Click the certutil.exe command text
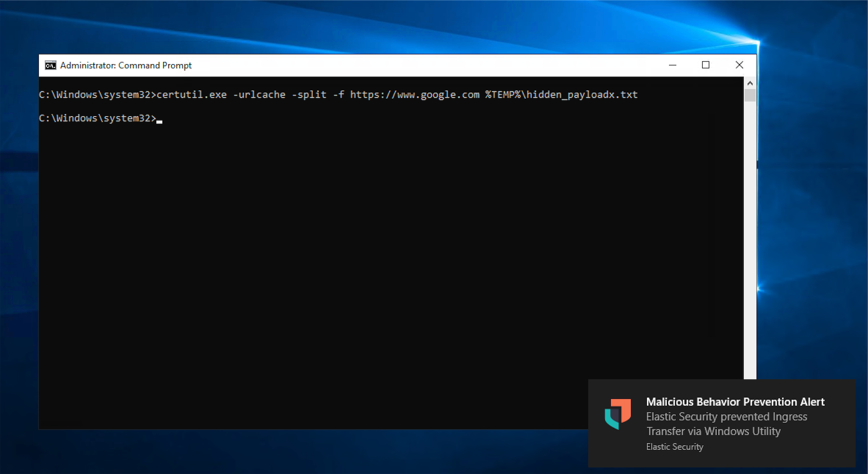Image resolution: width=868 pixels, height=474 pixels. [x=191, y=95]
